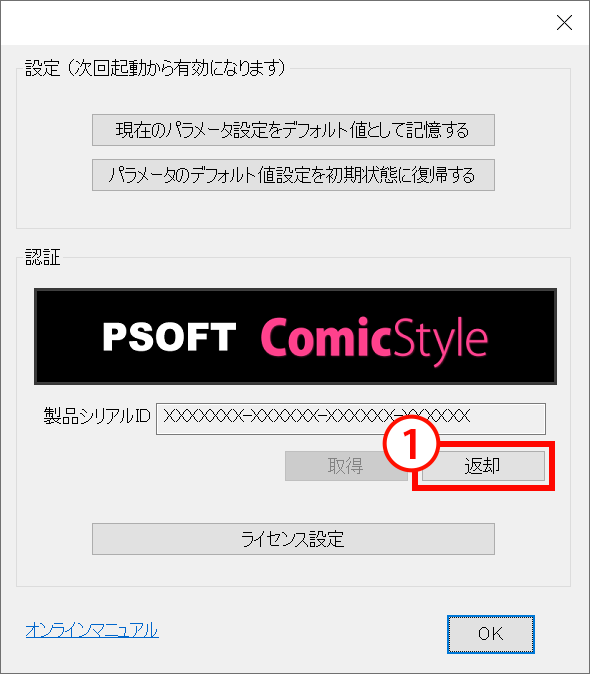590x674 pixels.
Task: Click the XXXXXXX serial number text
Action: 317,416
